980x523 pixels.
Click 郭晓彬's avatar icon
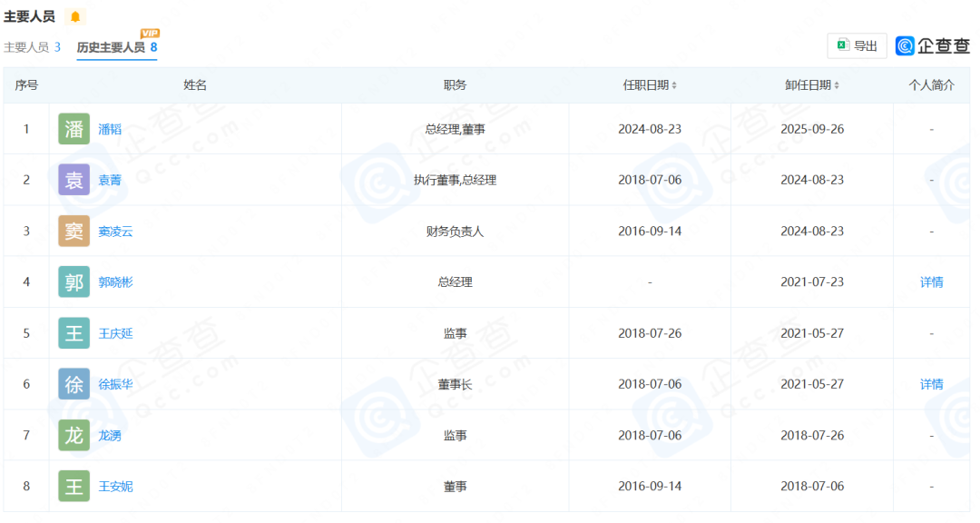(73, 281)
